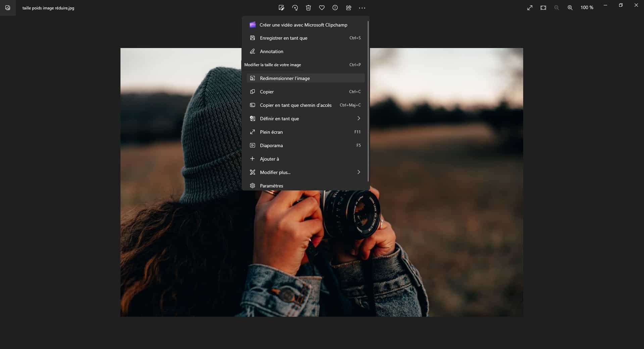Zoom out with the minus magnifier
The image size is (644, 349).
(x=557, y=8)
